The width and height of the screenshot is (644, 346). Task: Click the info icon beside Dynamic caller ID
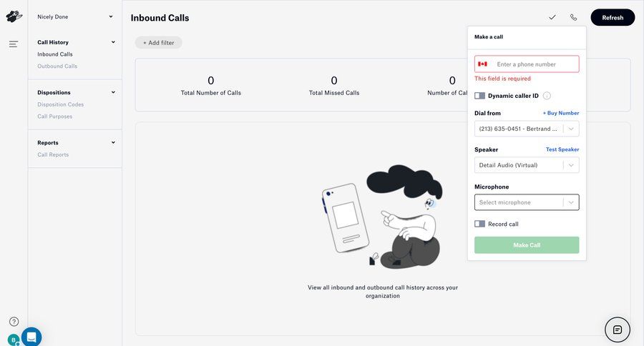547,96
